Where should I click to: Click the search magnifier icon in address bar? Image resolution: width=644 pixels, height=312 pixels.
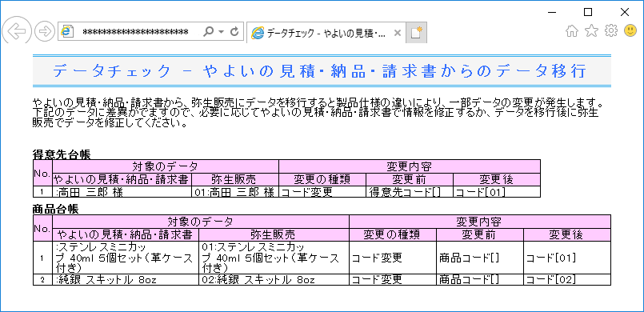pos(208,32)
